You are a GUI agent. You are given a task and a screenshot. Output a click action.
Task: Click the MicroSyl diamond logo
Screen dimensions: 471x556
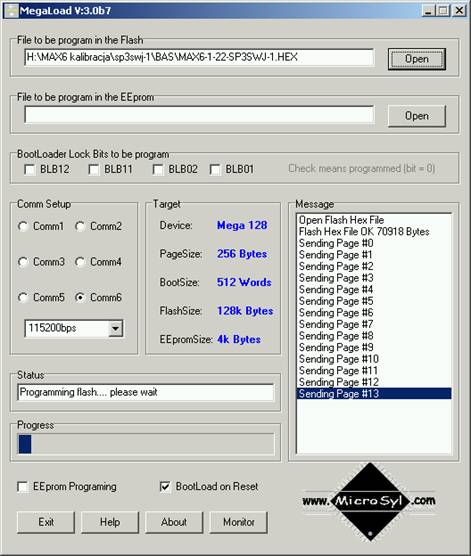click(370, 501)
